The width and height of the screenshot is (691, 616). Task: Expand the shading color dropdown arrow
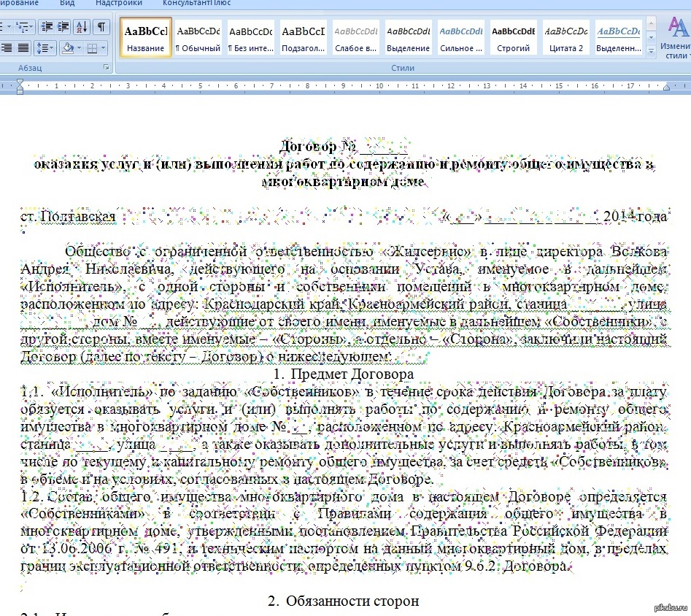(79, 48)
